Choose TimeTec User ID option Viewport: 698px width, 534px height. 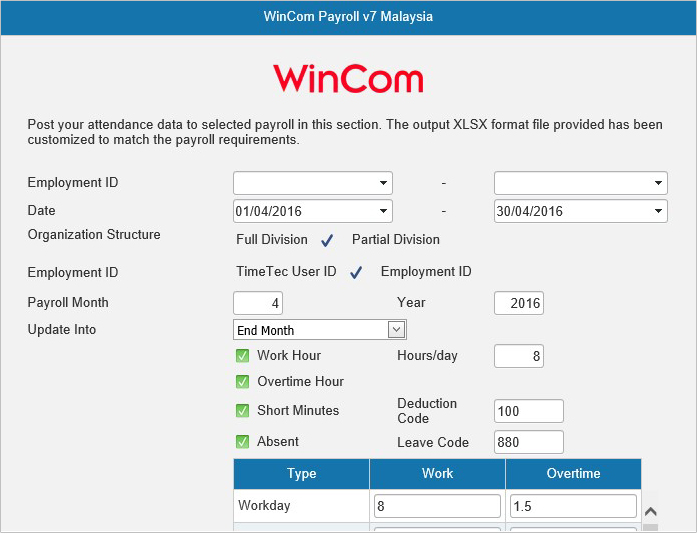pos(286,272)
